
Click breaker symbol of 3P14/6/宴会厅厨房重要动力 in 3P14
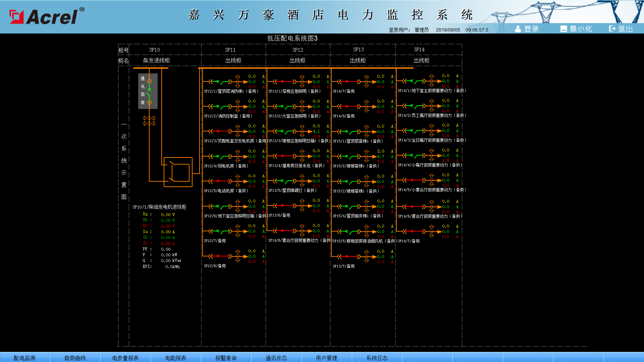pos(414,206)
